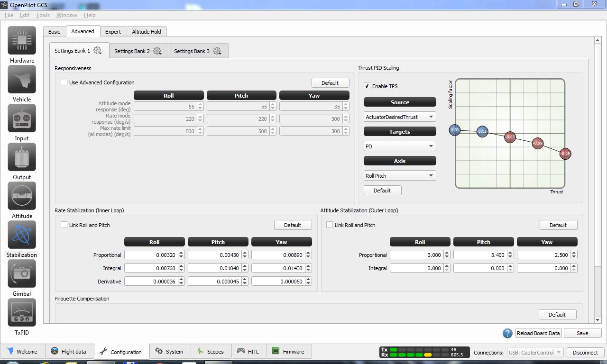Select the -0.03 red curve point
607x364 pixels.
(x=510, y=137)
